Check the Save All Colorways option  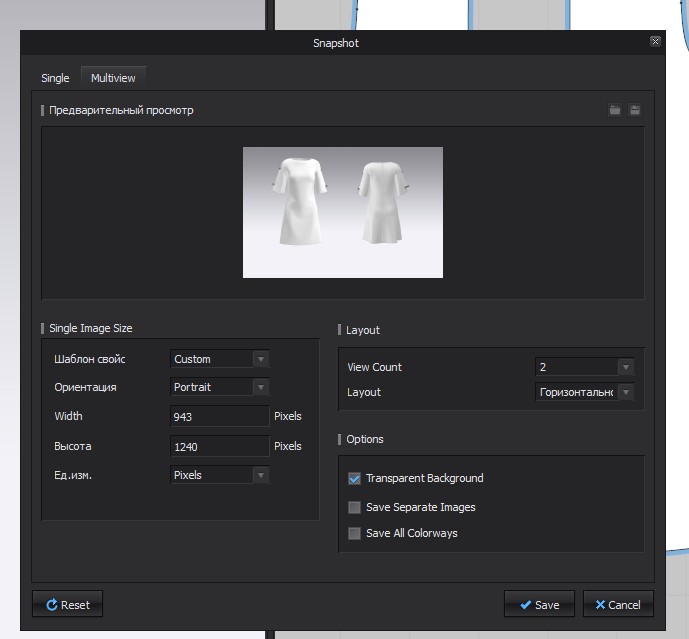coord(354,534)
